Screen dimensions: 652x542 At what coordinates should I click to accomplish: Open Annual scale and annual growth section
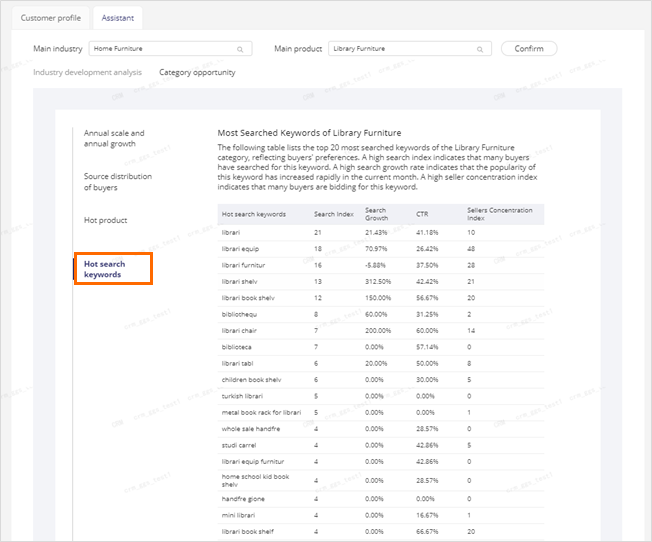tap(114, 139)
